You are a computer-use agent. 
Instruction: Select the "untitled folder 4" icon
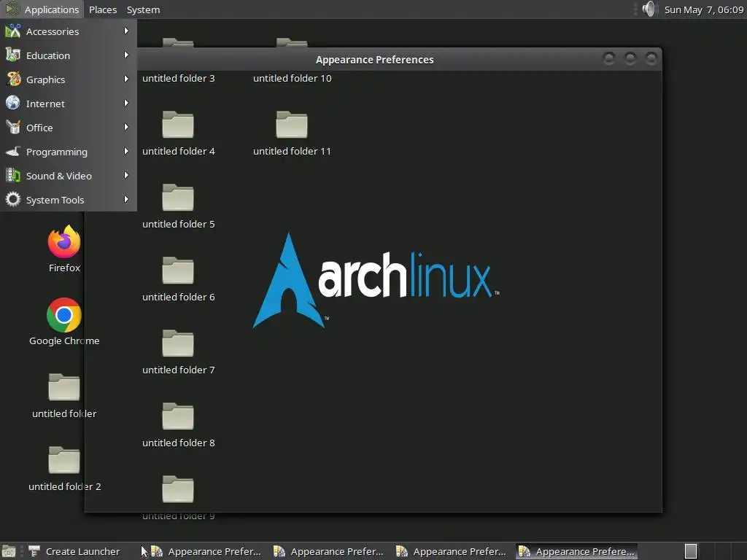[x=178, y=125]
